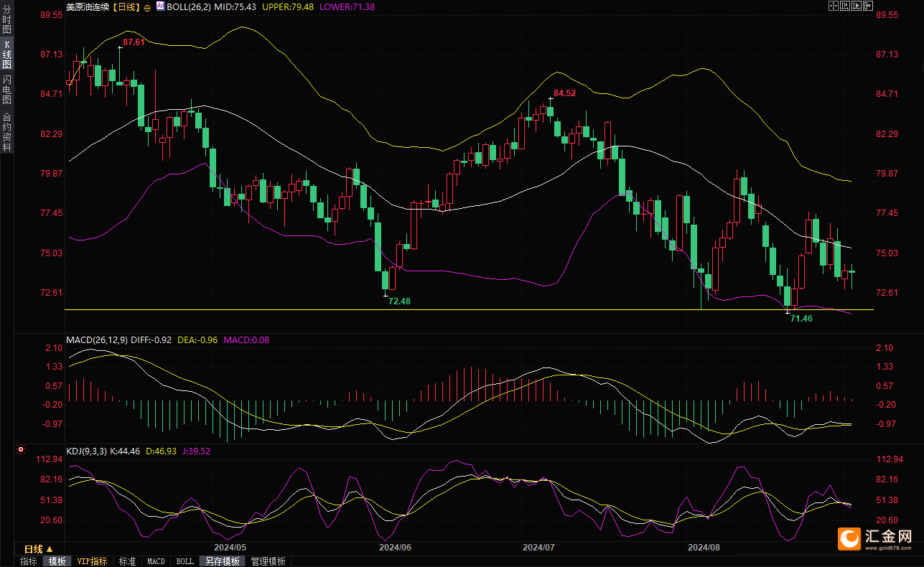
Task: Click the J:39.52 value
Action: click(x=195, y=451)
